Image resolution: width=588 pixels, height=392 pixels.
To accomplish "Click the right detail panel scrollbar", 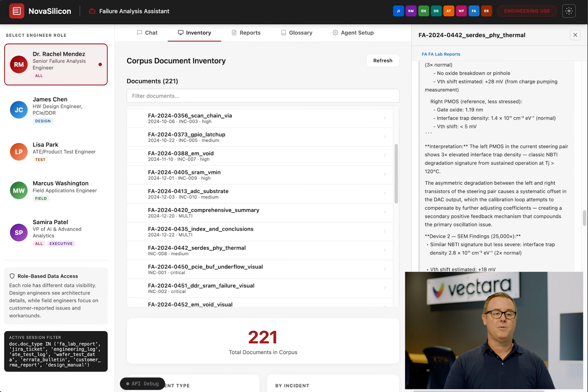I will pyautogui.click(x=584, y=218).
